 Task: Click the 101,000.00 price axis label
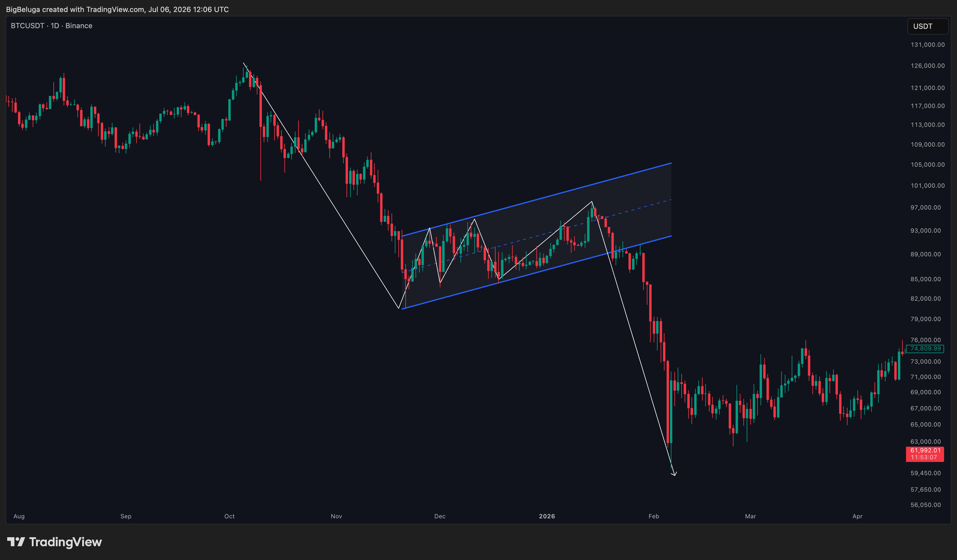click(x=927, y=186)
